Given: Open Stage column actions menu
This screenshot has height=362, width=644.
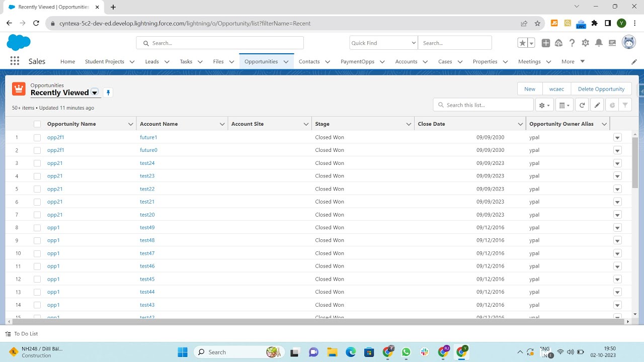Looking at the screenshot, I should coord(409,124).
